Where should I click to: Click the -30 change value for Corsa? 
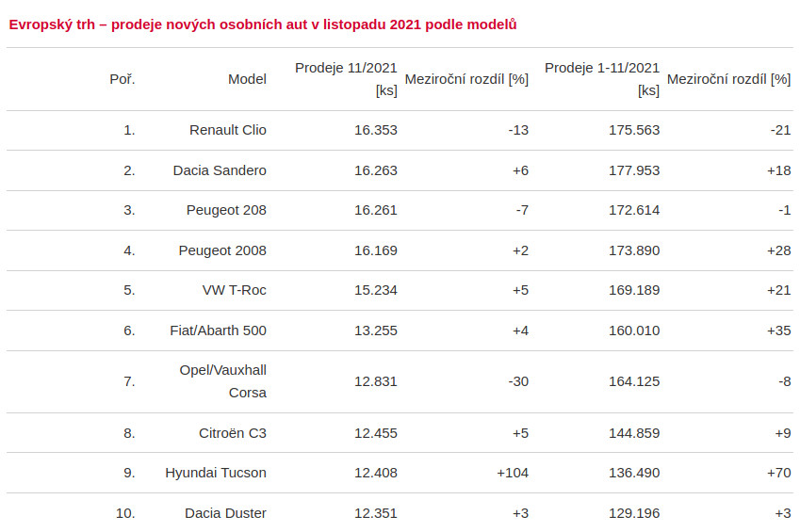pos(517,381)
